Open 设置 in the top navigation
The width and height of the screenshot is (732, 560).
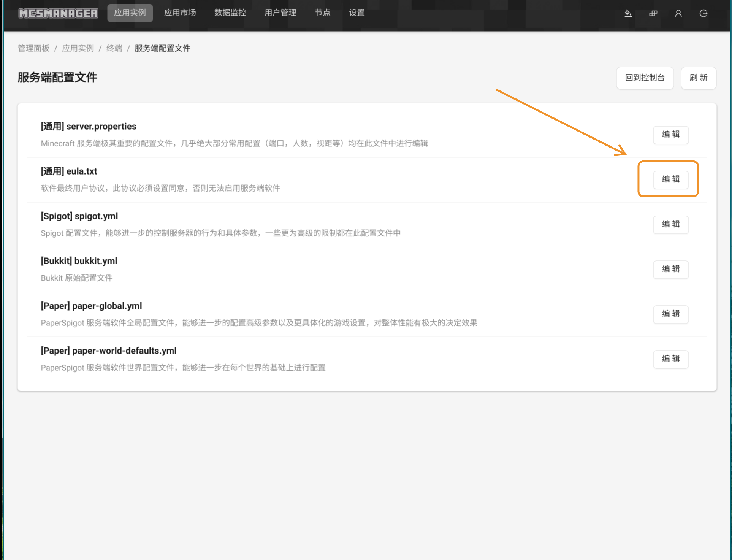[357, 13]
